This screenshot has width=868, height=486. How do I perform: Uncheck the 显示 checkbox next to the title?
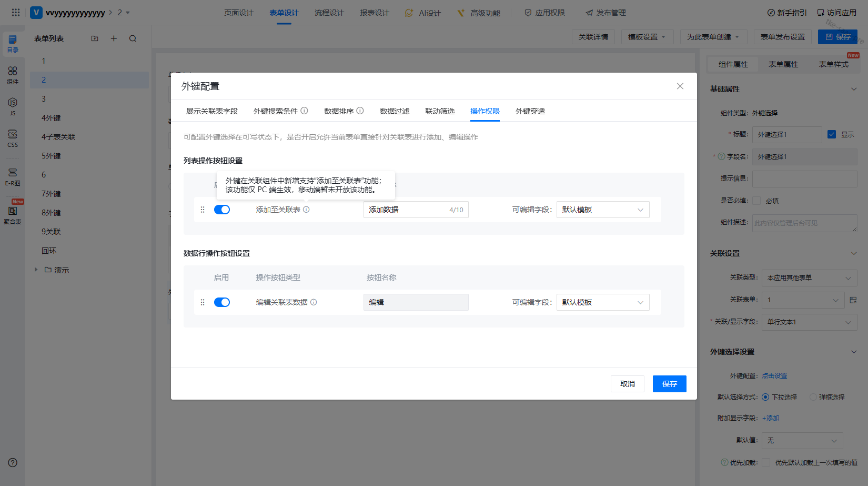point(832,134)
